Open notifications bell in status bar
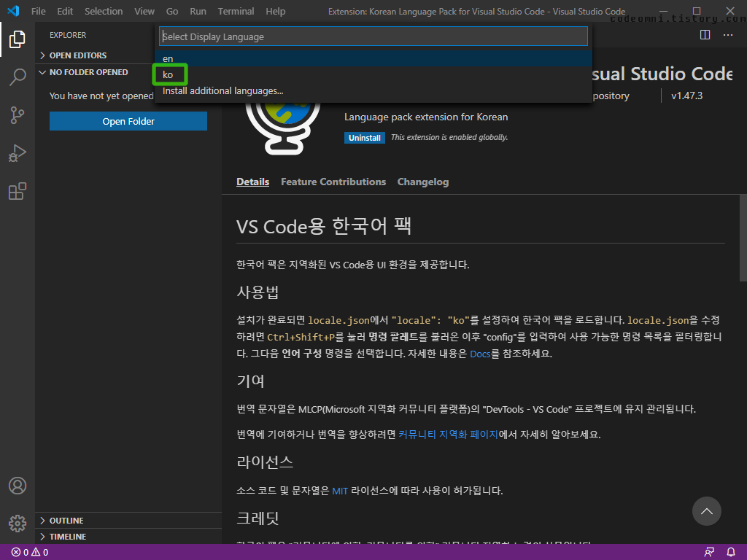Screen dimensions: 747x560 [731, 553]
